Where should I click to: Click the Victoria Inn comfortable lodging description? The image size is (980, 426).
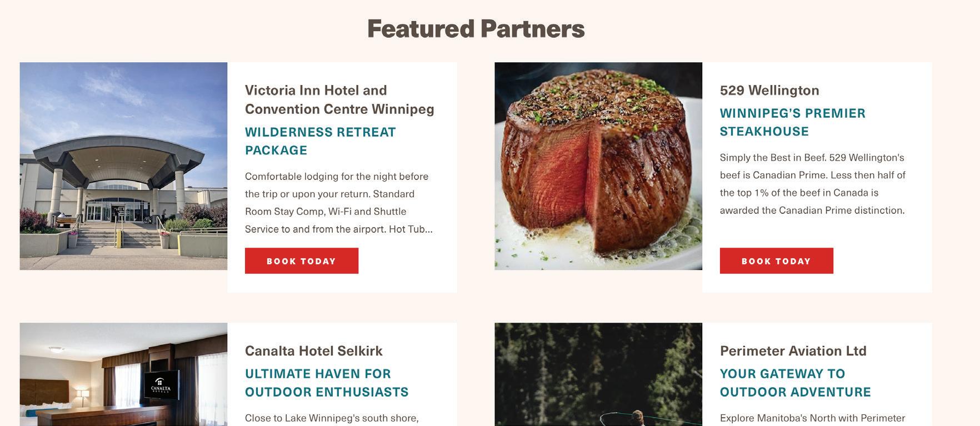339,203
